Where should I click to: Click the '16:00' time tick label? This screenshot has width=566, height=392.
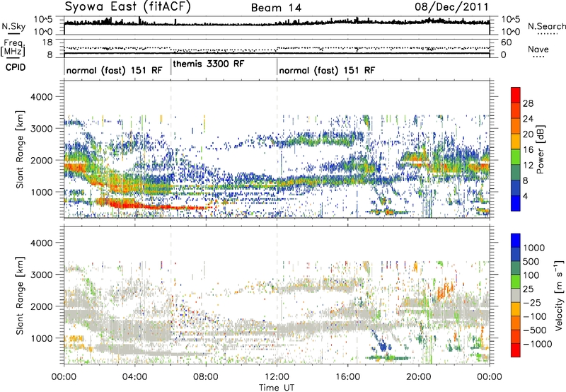[x=347, y=377]
